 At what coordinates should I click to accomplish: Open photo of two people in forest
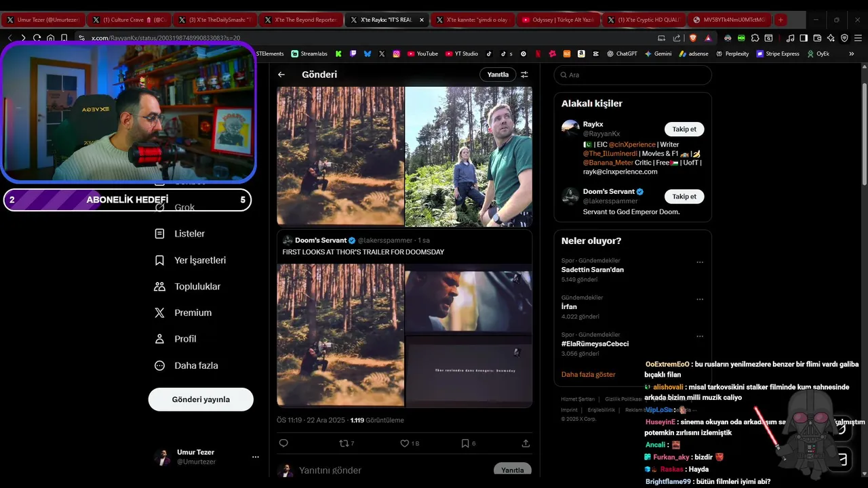click(x=469, y=156)
